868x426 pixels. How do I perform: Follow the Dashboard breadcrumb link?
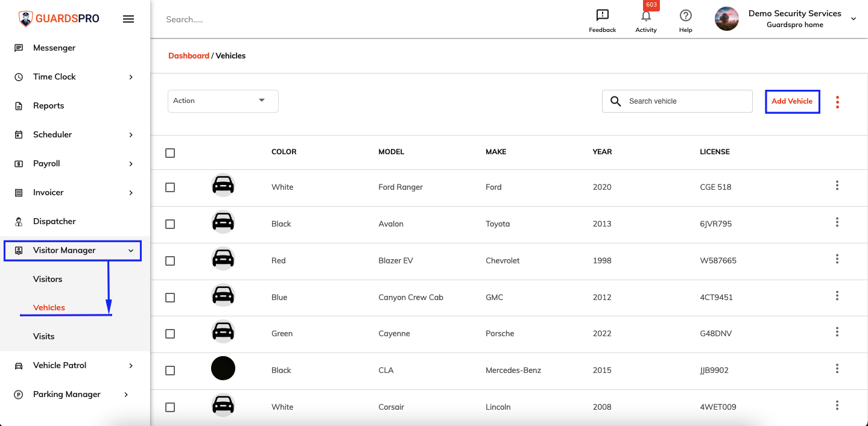pos(189,55)
